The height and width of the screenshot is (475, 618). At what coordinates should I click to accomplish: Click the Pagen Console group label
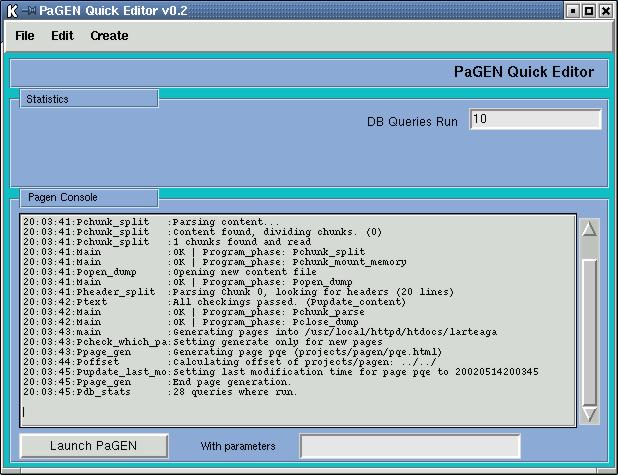tap(63, 197)
